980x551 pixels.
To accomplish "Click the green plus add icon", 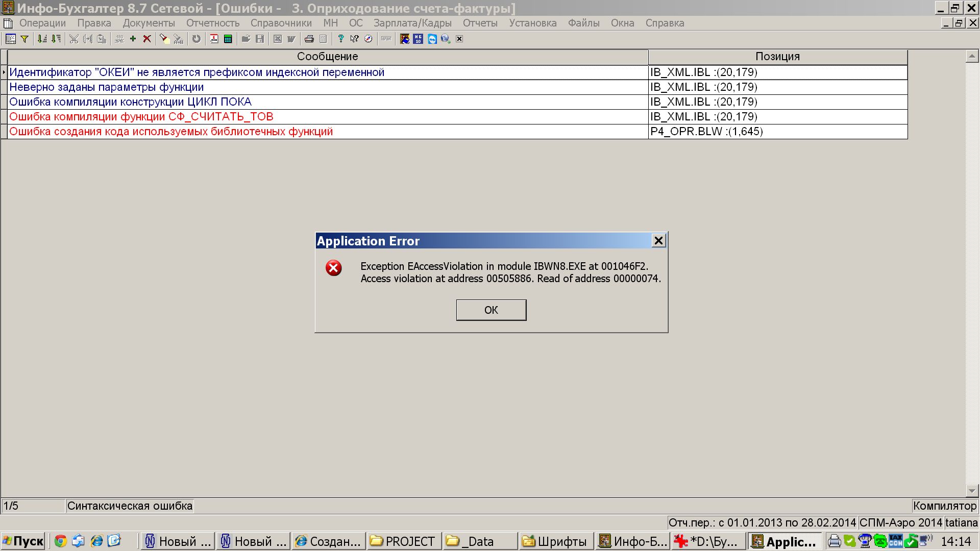I will (133, 39).
